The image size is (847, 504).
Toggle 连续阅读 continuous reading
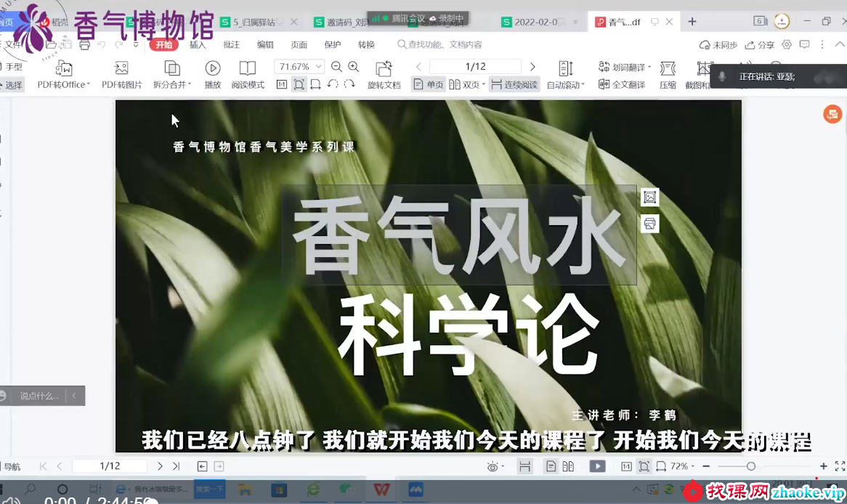[x=514, y=85]
